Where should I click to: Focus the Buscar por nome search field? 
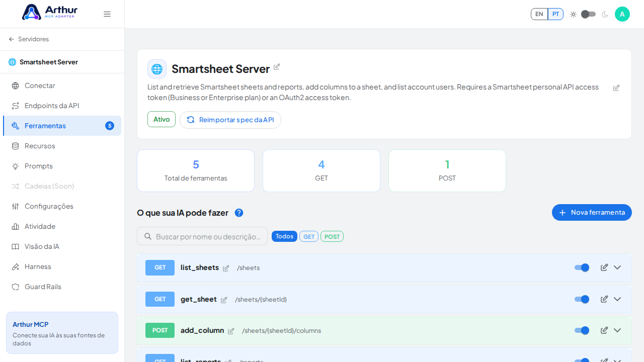(x=202, y=236)
